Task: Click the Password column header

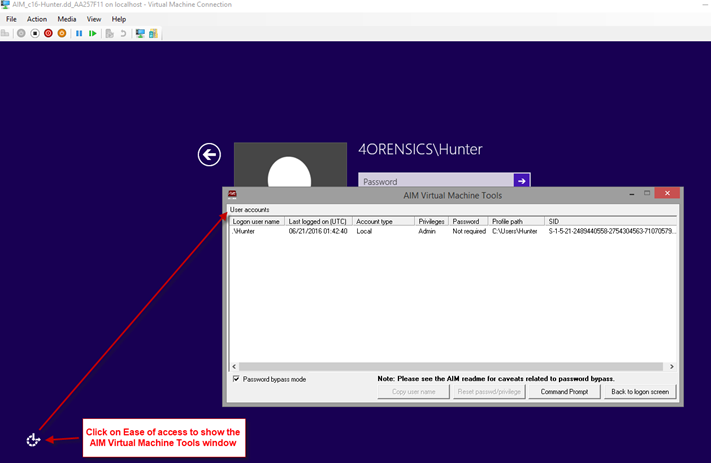Action: tap(468, 221)
